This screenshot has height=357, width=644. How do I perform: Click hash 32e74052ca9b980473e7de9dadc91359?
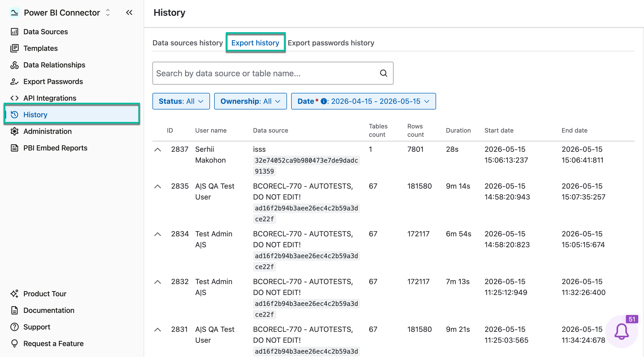click(x=306, y=166)
